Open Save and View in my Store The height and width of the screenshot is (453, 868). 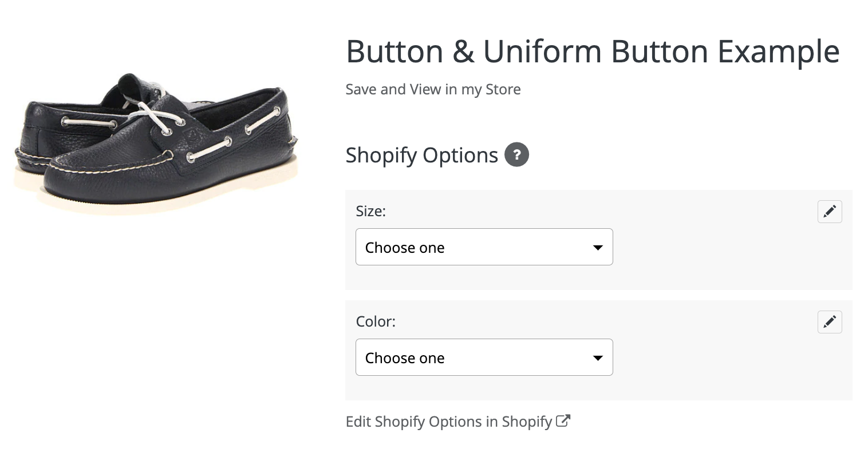[x=433, y=90]
